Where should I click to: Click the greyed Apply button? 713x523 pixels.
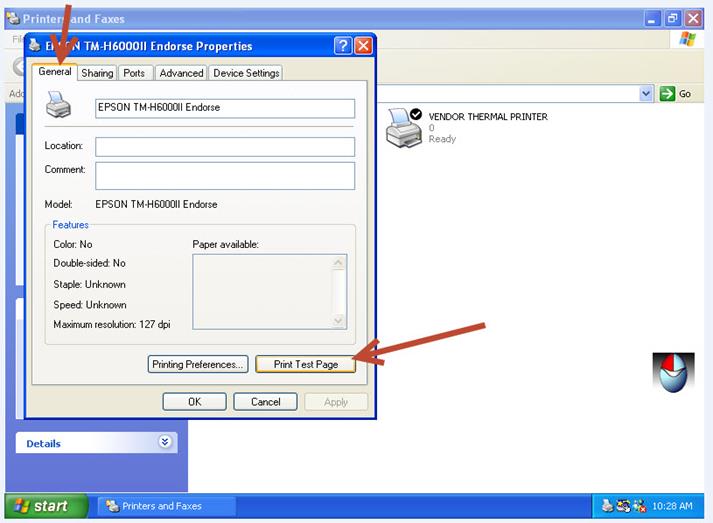click(x=336, y=402)
